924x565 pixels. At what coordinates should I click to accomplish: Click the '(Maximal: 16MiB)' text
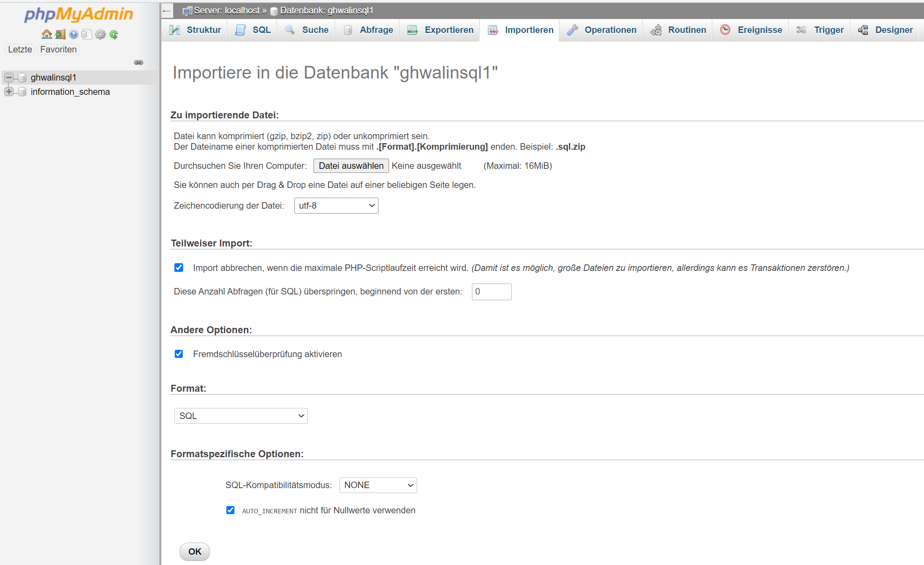517,166
